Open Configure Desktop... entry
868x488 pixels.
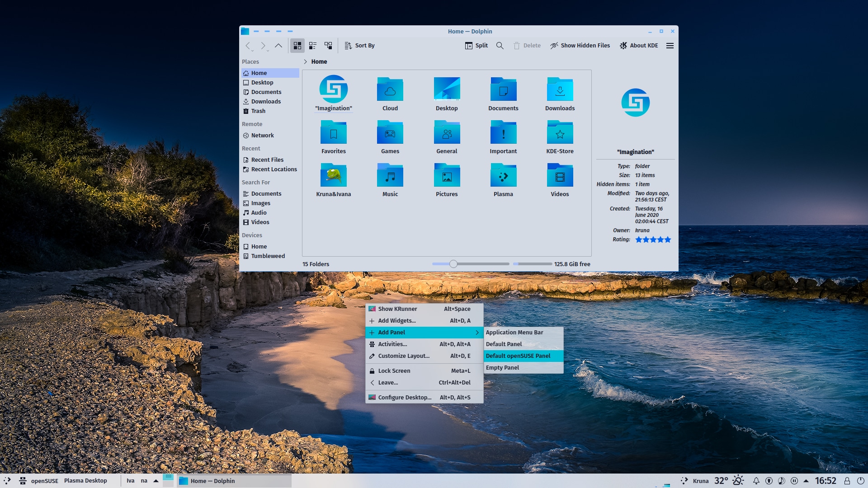click(x=424, y=398)
